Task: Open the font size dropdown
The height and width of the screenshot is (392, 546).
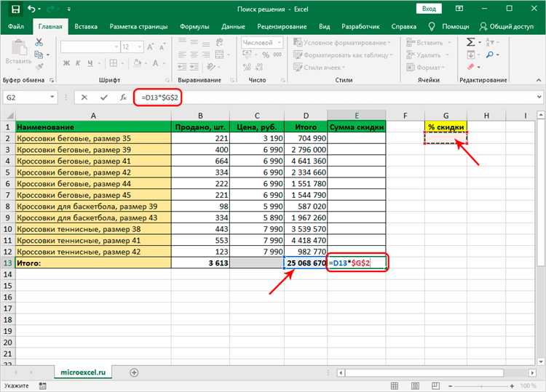Action: (x=140, y=47)
